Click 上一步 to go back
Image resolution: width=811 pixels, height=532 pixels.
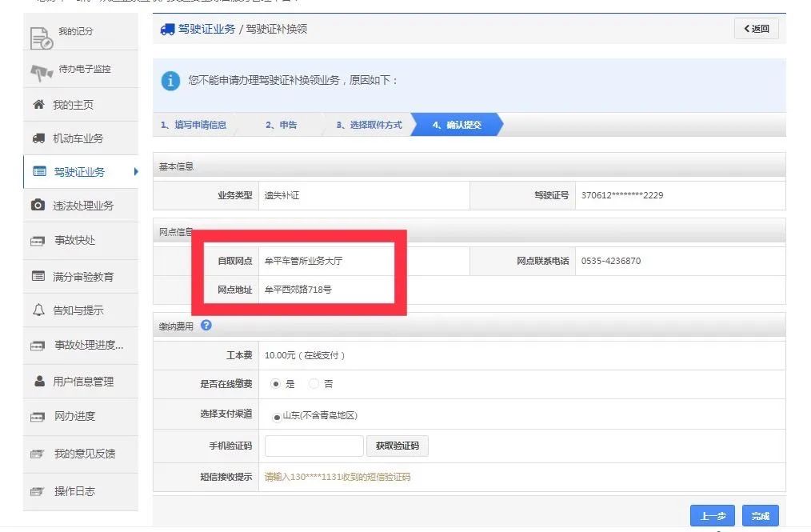[x=712, y=516]
